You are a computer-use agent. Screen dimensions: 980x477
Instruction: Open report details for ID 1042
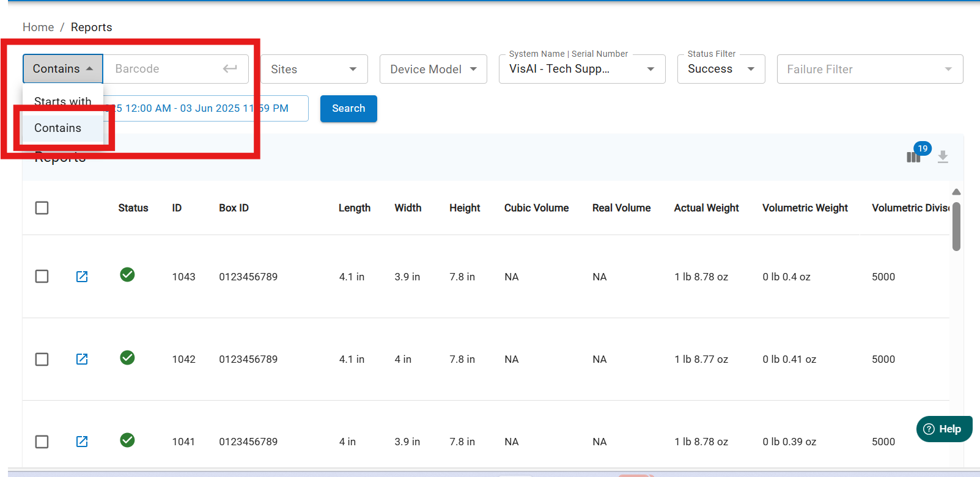[82, 359]
